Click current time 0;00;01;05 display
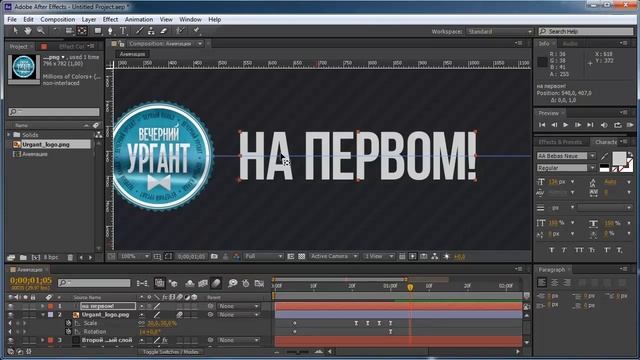Viewport: 640px width, 360px height. click(31, 280)
